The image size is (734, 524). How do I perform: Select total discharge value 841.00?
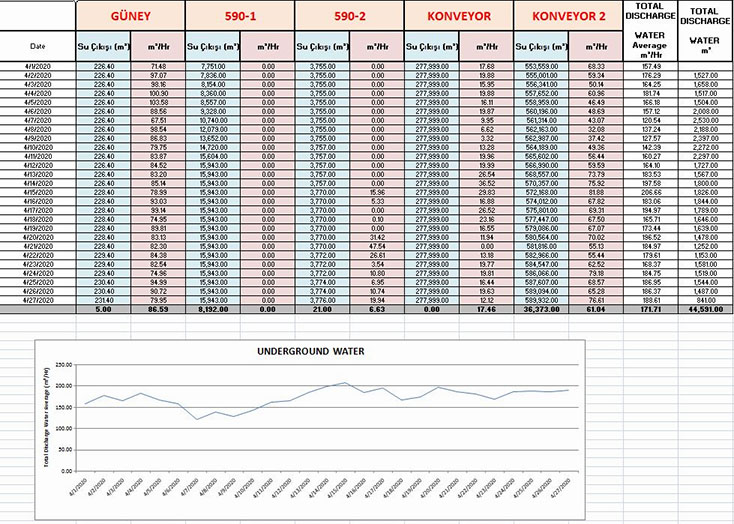coord(705,300)
